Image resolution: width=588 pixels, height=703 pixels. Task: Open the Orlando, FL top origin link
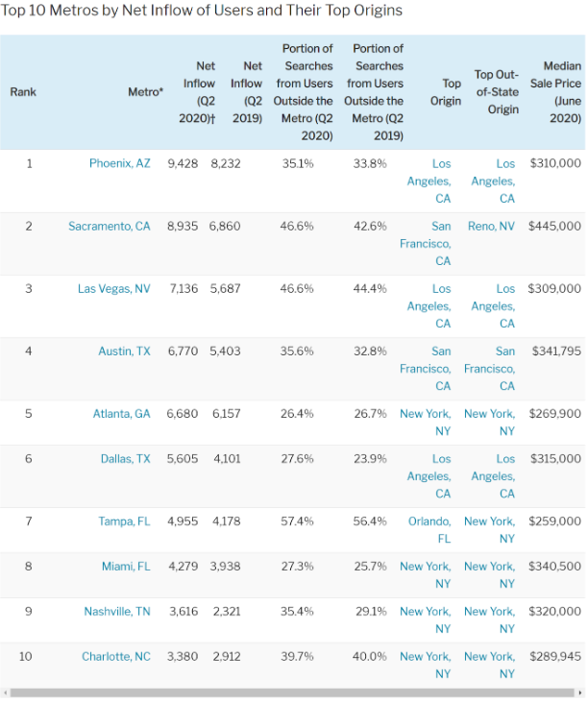(429, 530)
